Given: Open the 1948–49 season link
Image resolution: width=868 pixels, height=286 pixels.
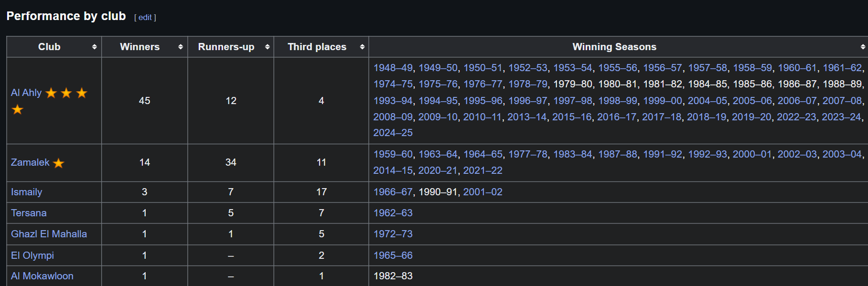Looking at the screenshot, I should [x=393, y=68].
